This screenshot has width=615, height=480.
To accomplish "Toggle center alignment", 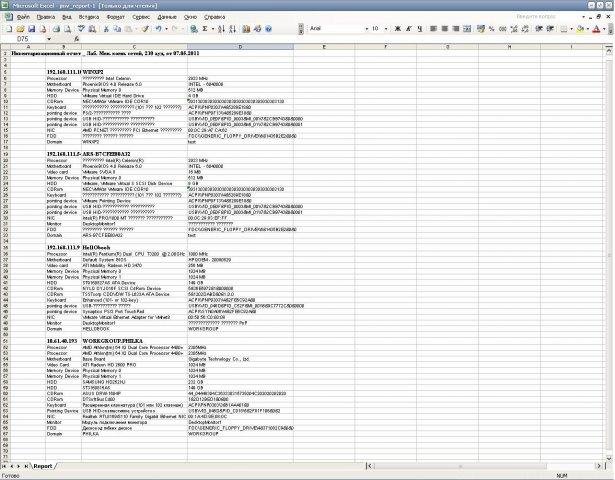I will (x=444, y=29).
